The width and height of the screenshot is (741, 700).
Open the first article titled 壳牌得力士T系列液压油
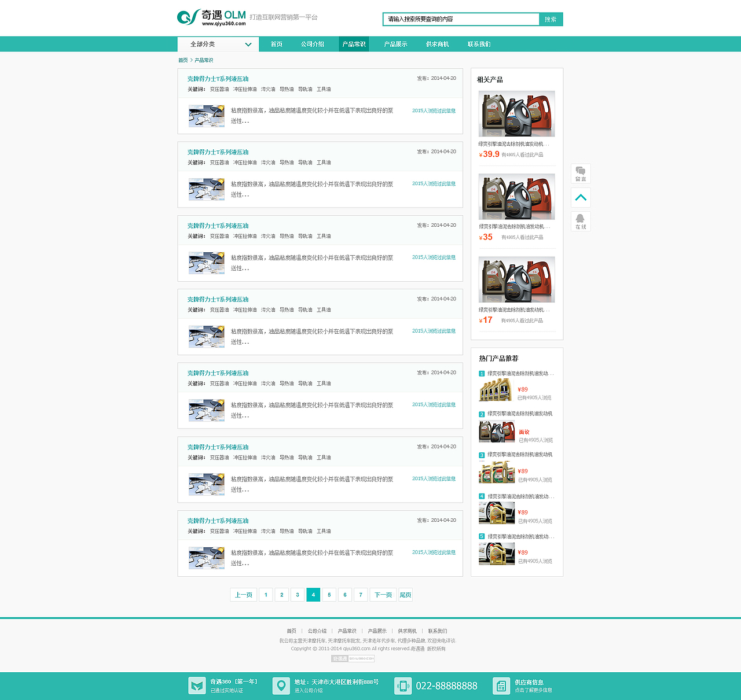(218, 79)
